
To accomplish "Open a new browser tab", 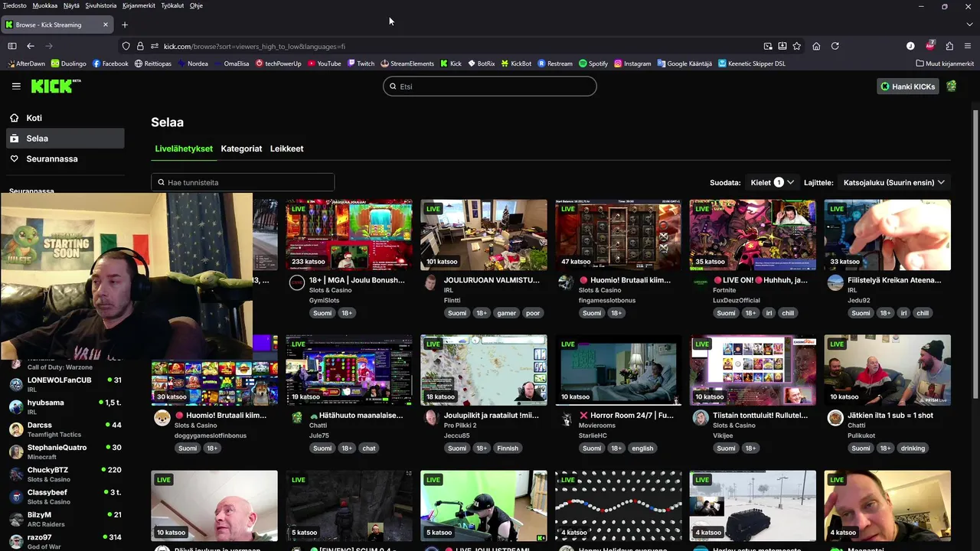I will point(125,24).
